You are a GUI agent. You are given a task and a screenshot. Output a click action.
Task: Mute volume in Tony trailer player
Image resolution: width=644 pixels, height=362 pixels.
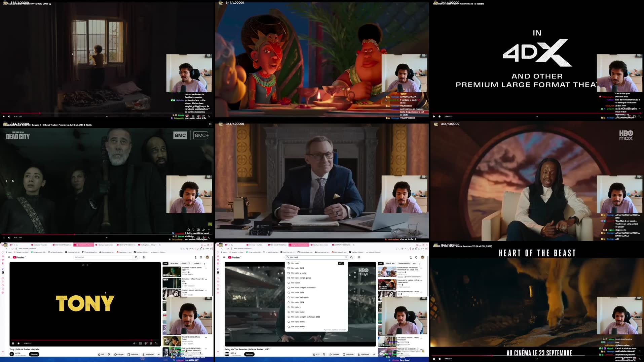coord(18,343)
